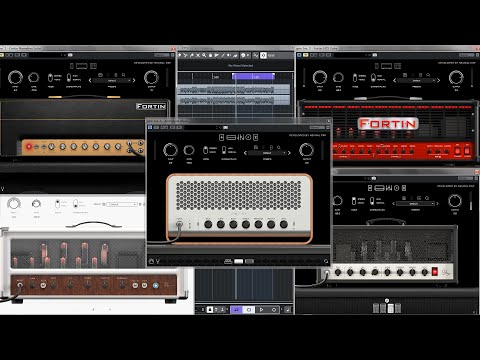Click output knob in center cream amp window
480x360 pixels.
click(x=307, y=150)
